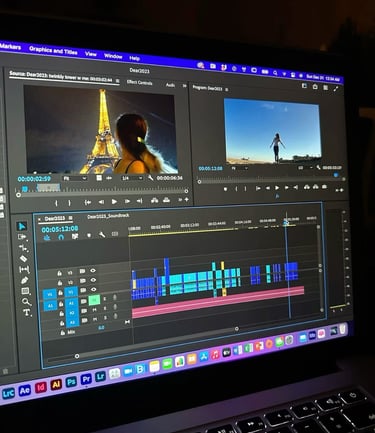Unmute the green A1 mute button
The width and height of the screenshot is (375, 433).
pos(94,300)
